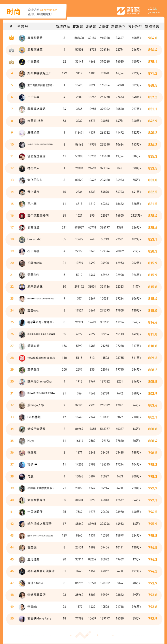The image size is (167, 644).
Task: Open the 萌面侠Meng Fairy account row
Action: [x=84, y=618]
